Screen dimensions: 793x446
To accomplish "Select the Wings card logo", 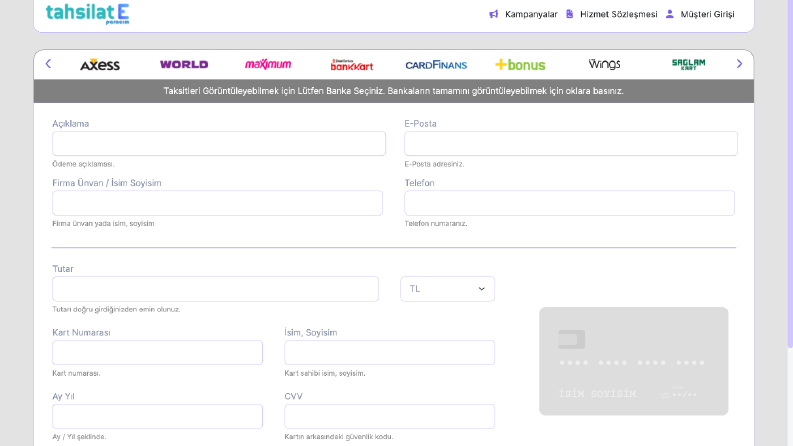I will [604, 64].
